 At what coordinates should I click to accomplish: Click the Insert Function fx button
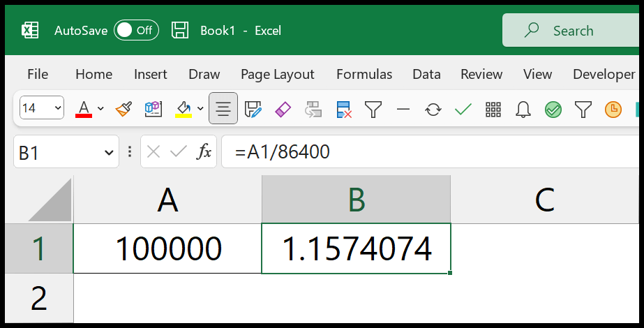coord(204,151)
